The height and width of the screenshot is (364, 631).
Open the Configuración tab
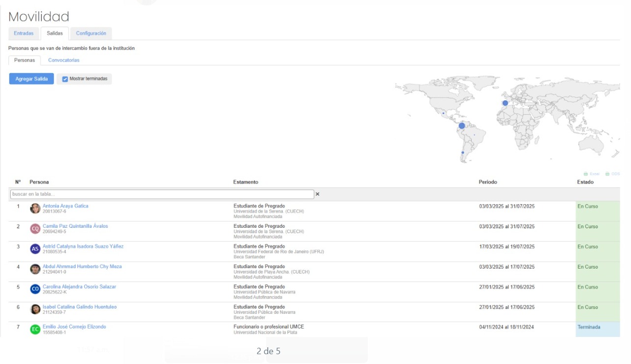[x=91, y=33]
